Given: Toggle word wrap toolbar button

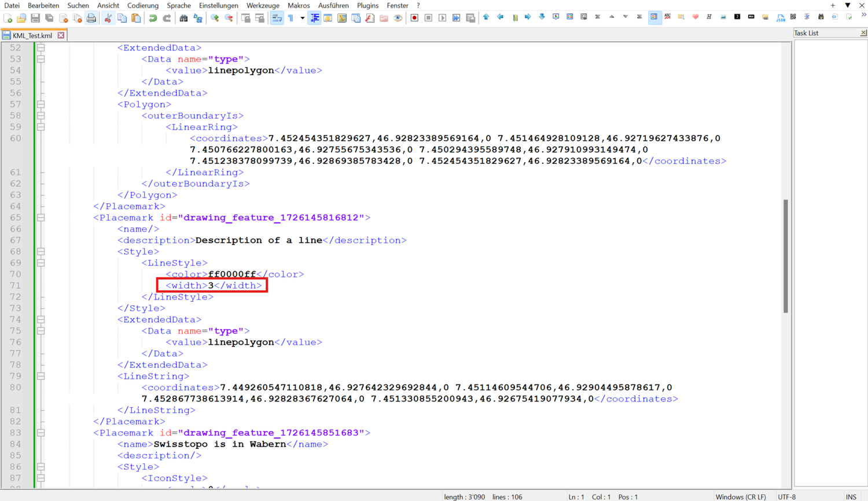Looking at the screenshot, I should point(277,18).
